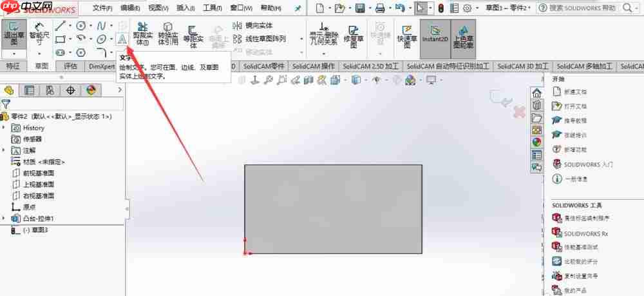Select the Smart Dimension (智能尺寸) tool
The width and height of the screenshot is (644, 296).
[39, 34]
